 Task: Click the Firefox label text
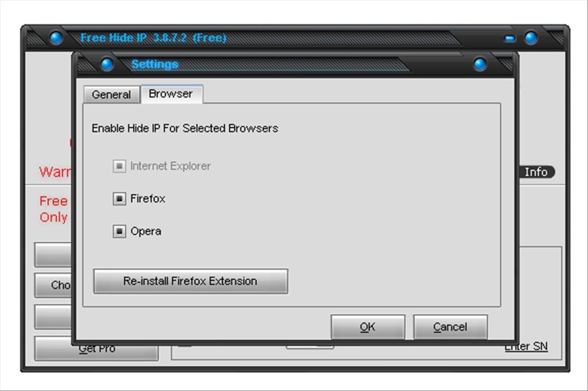[148, 199]
